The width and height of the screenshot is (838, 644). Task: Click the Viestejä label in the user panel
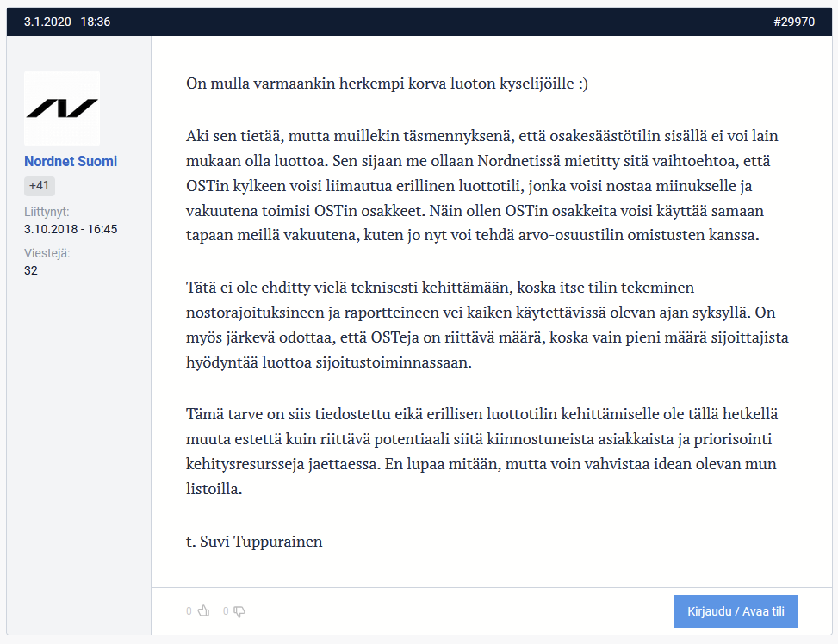point(47,253)
